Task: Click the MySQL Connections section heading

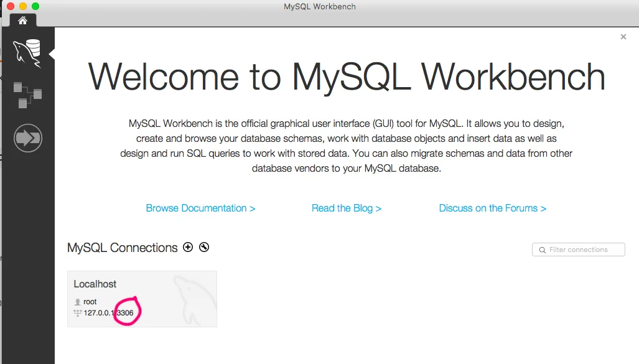Action: tap(122, 248)
